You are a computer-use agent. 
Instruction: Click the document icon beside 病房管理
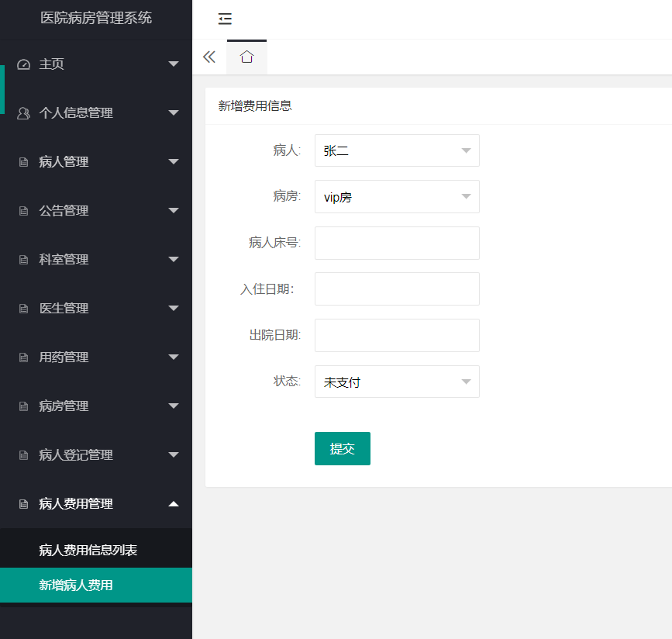click(x=23, y=406)
